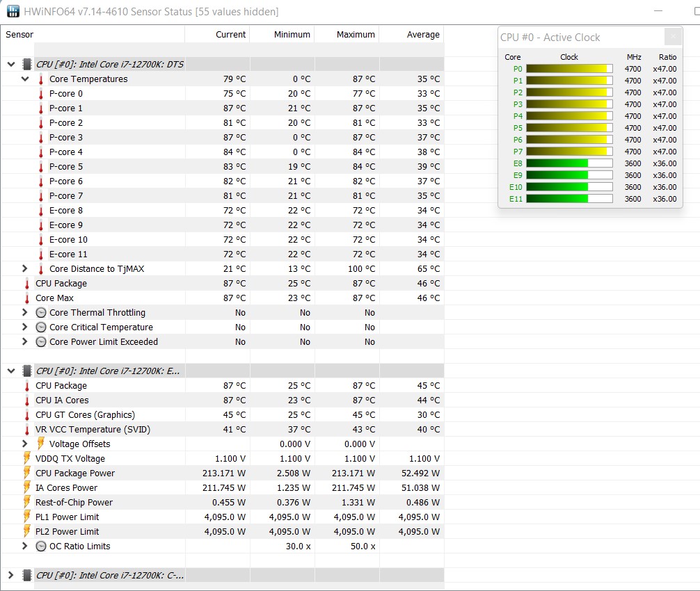Click the lightning icon beside IA Cores Power
The height and width of the screenshot is (591, 700).
[x=26, y=487]
